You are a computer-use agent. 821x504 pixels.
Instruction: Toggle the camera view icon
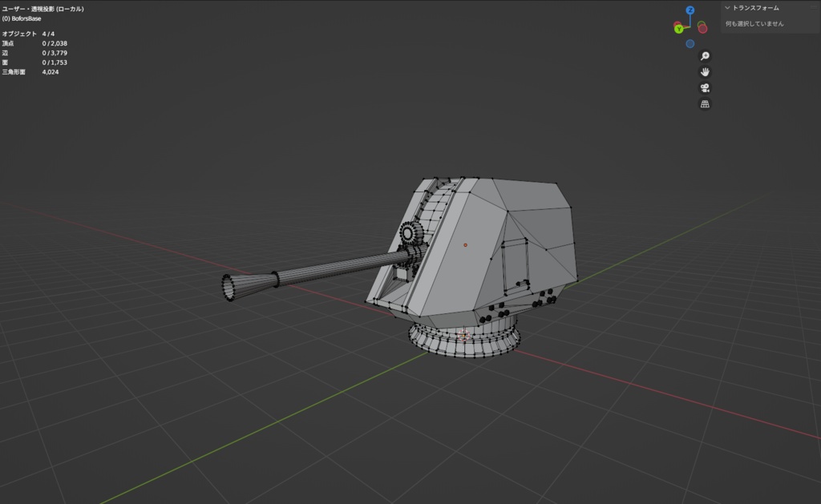(705, 87)
